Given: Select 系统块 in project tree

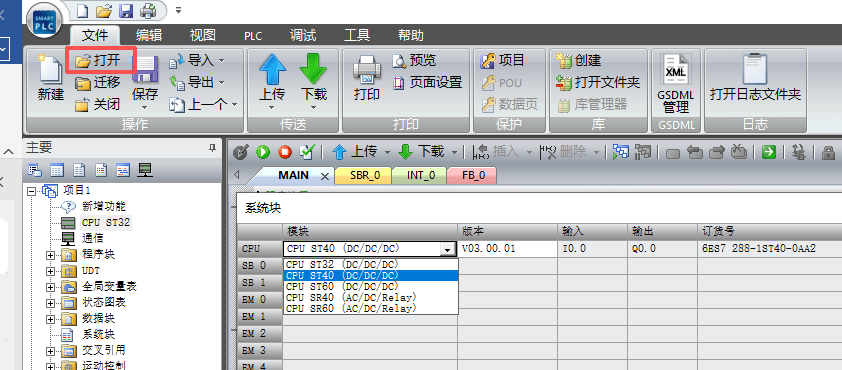Looking at the screenshot, I should pos(98,336).
